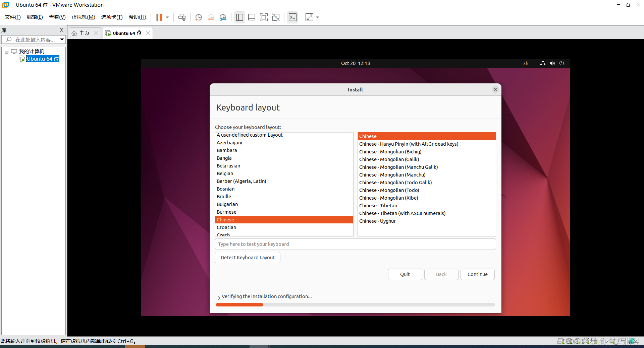644x348 pixels.
Task: Close the library panel
Action: pyautogui.click(x=61, y=30)
